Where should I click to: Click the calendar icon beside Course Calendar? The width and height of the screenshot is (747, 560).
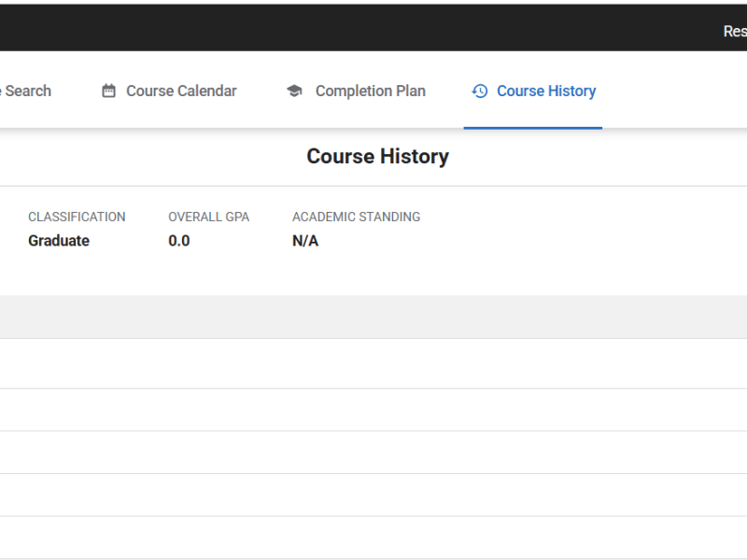pos(109,91)
